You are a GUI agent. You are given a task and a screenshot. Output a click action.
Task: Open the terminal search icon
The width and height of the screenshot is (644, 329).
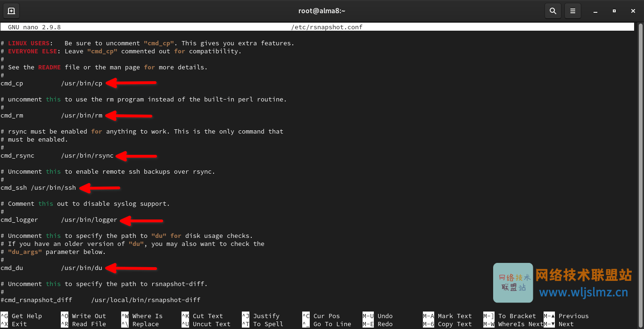click(x=553, y=10)
